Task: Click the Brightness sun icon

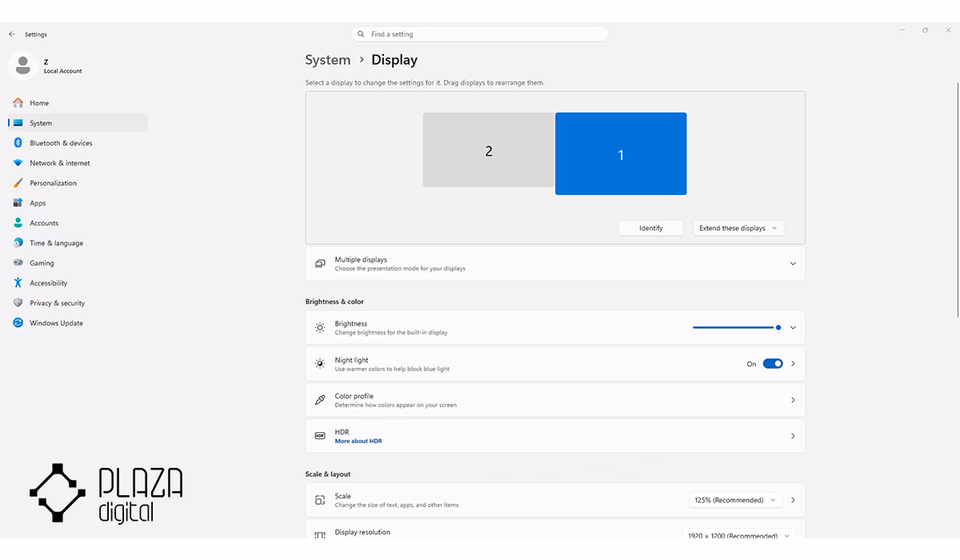Action: (x=320, y=328)
